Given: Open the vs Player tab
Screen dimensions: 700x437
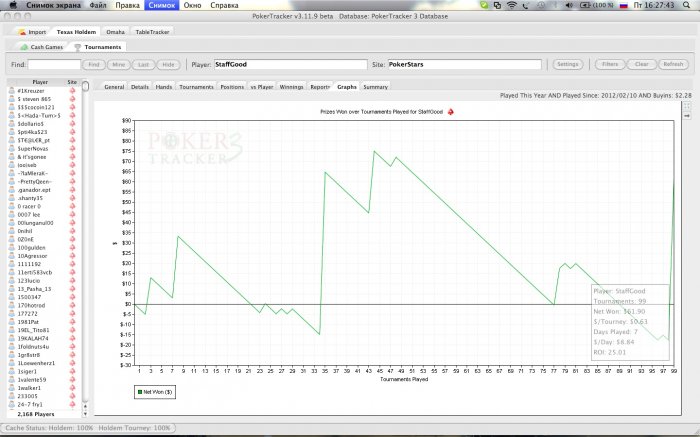Looking at the screenshot, I should coord(262,87).
